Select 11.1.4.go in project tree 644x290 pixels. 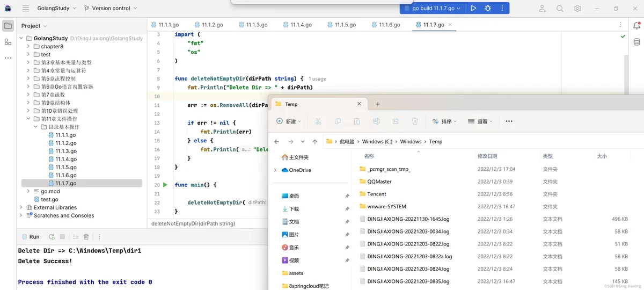(x=66, y=159)
